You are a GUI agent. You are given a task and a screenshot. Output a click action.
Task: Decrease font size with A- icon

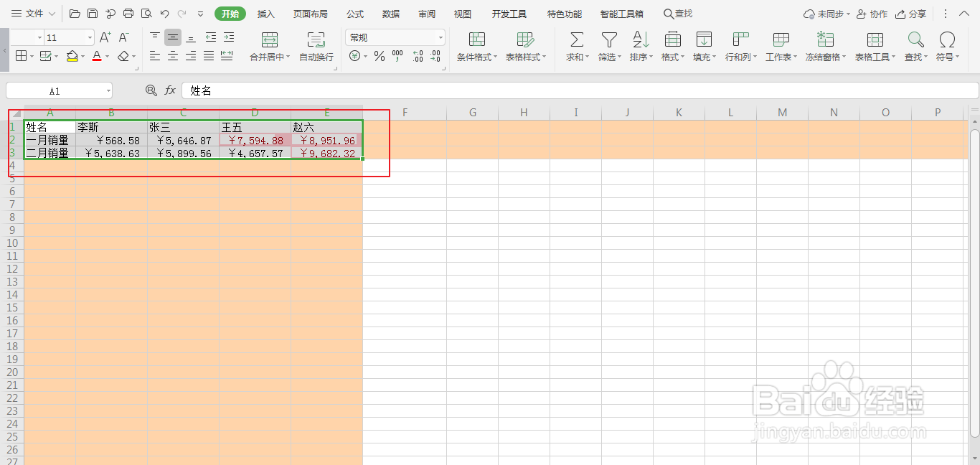(x=123, y=37)
